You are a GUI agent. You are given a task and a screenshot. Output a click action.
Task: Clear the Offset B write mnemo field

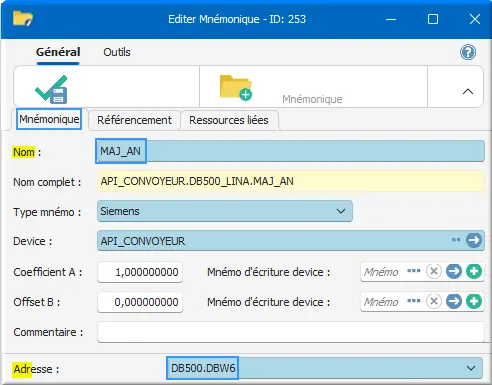434,301
